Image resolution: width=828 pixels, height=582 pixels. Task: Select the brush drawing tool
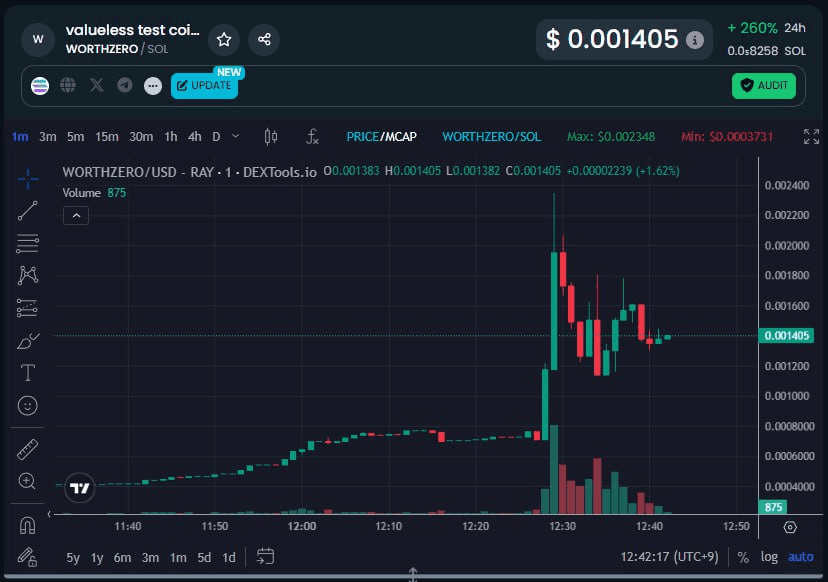pyautogui.click(x=27, y=341)
